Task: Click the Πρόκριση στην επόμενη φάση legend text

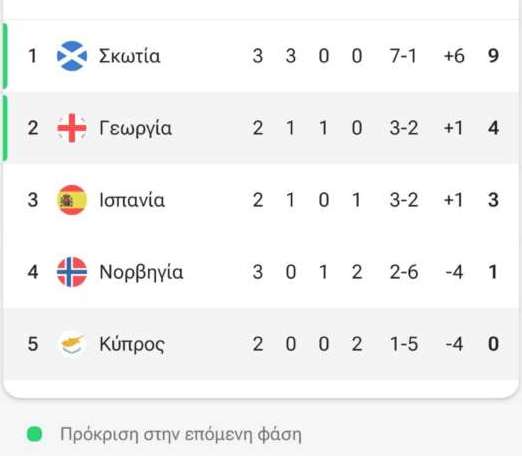Action: (x=181, y=435)
